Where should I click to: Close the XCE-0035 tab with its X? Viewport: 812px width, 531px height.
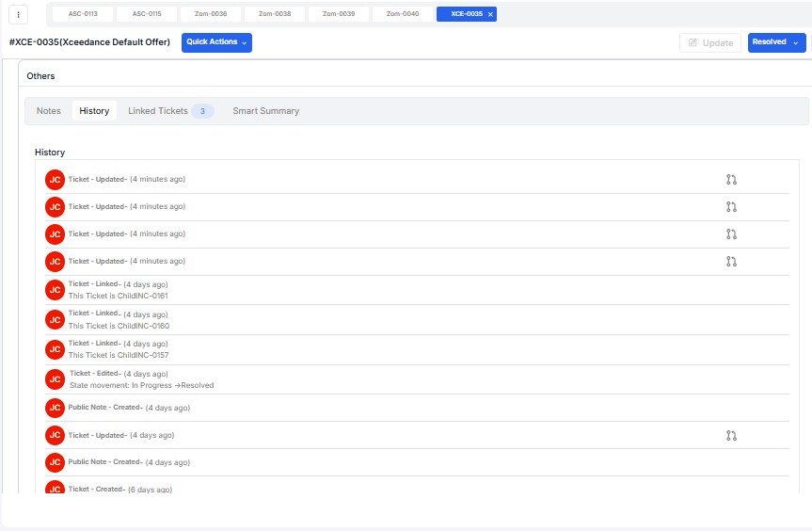click(x=490, y=14)
